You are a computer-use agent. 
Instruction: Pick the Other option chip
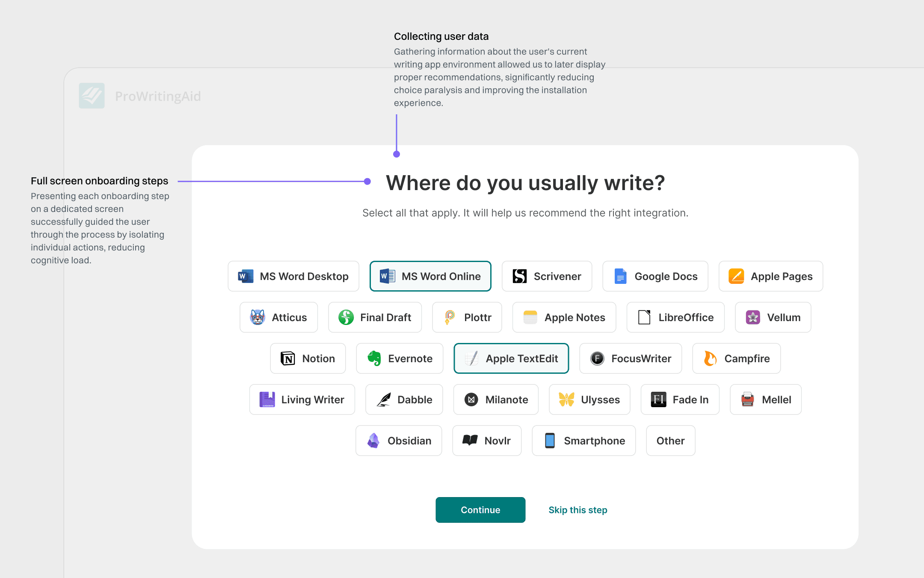(670, 441)
